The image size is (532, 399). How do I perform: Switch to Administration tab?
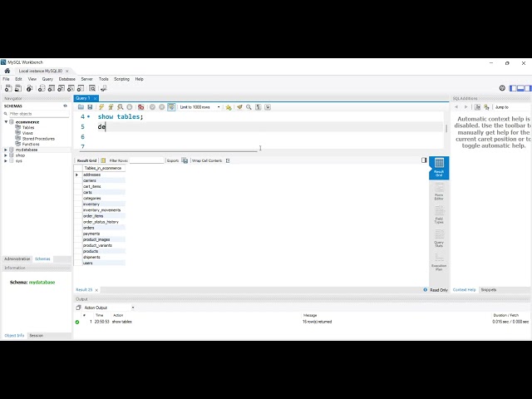tap(17, 259)
